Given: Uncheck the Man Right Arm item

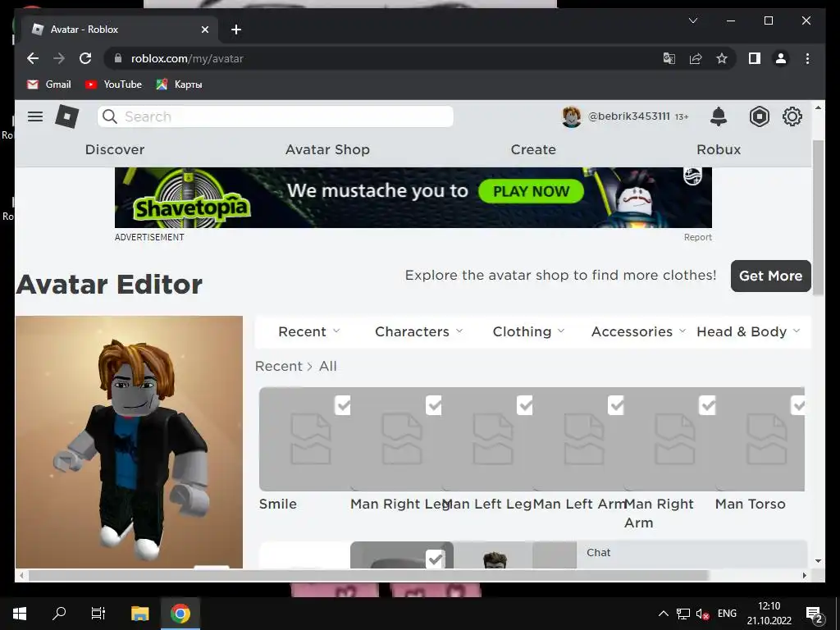Looking at the screenshot, I should click(x=708, y=405).
